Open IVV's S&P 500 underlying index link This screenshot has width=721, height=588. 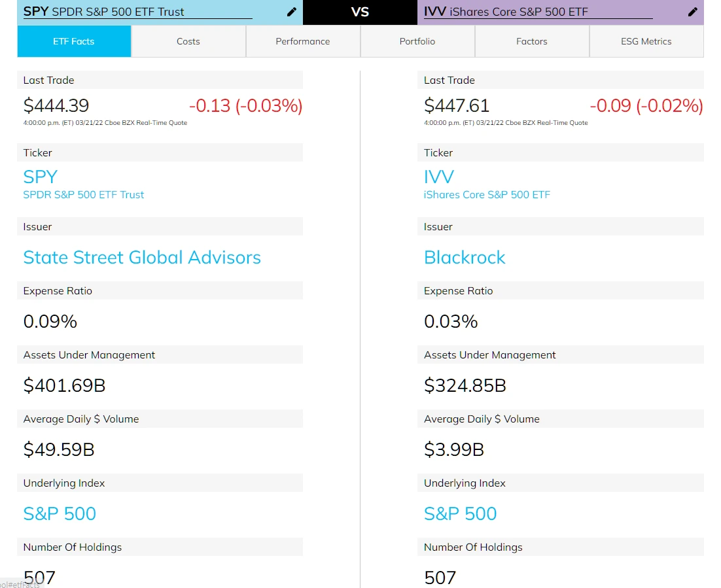point(461,513)
